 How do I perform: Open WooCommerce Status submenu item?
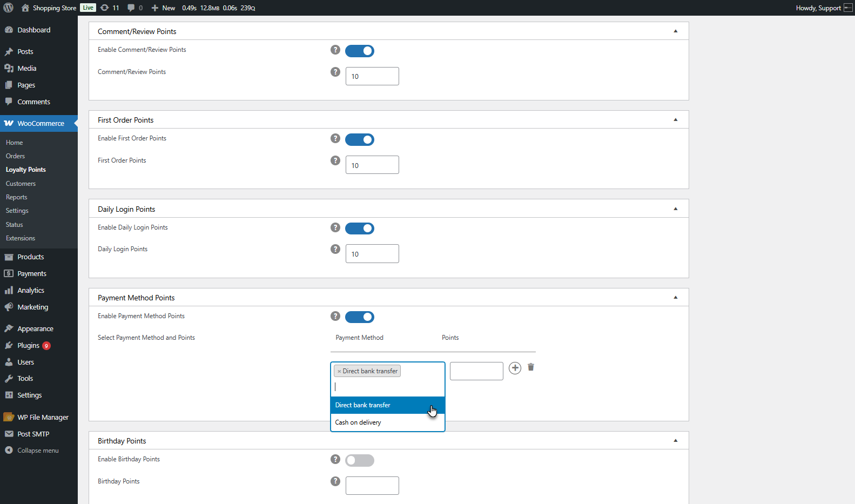pos(14,225)
